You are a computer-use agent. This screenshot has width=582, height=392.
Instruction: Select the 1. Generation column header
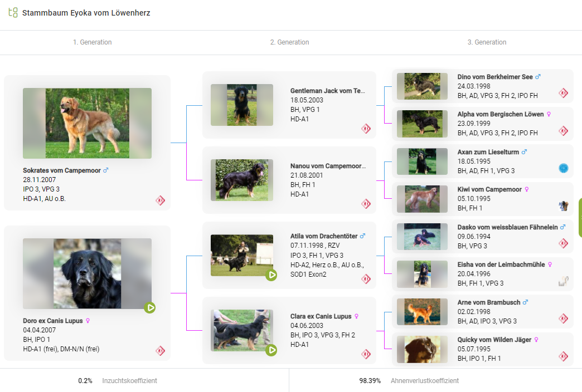click(93, 42)
